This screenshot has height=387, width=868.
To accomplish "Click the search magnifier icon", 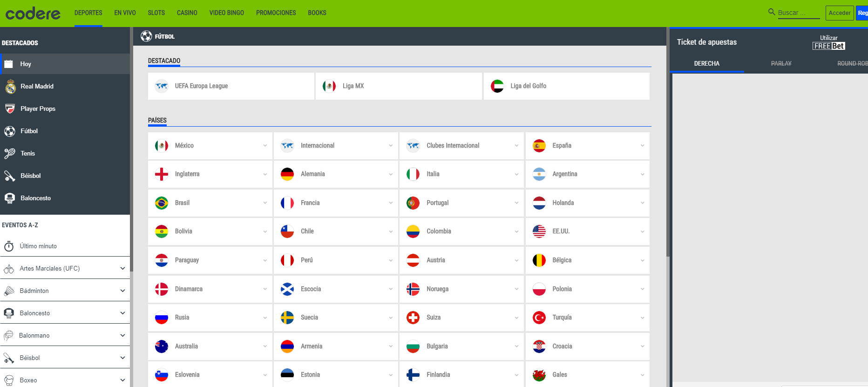I will (x=772, y=12).
